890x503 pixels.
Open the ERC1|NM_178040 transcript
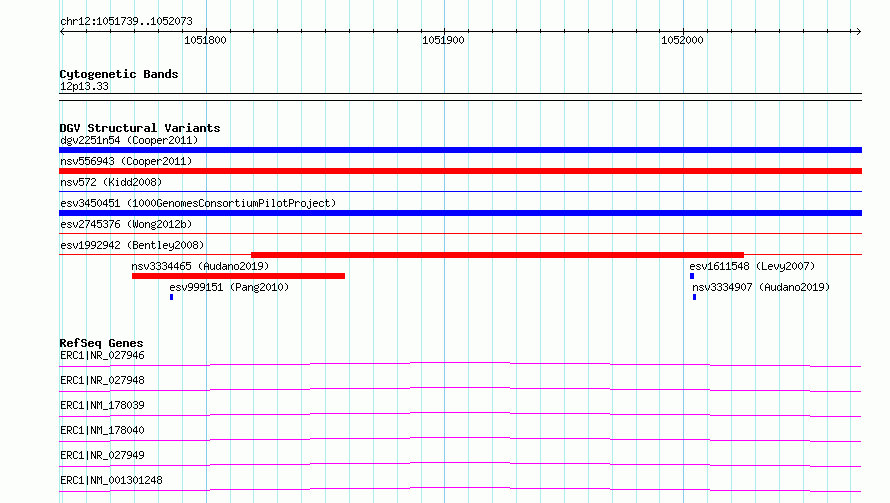102,430
